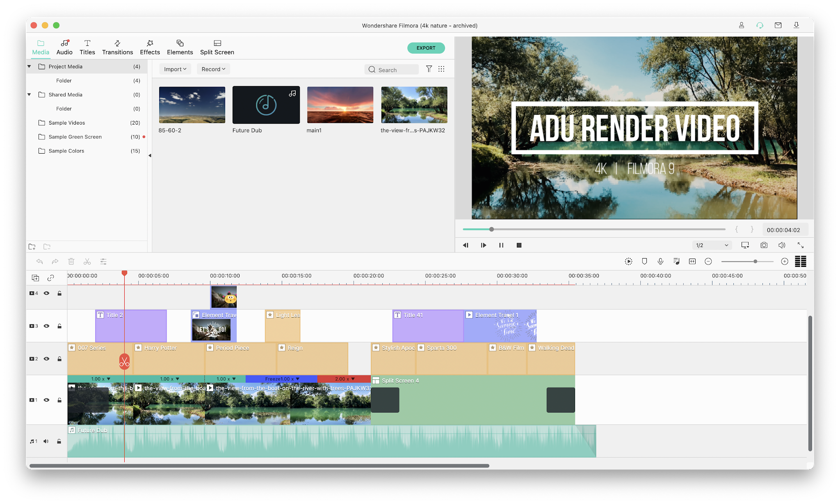Undo the last timeline action

pos(39,261)
